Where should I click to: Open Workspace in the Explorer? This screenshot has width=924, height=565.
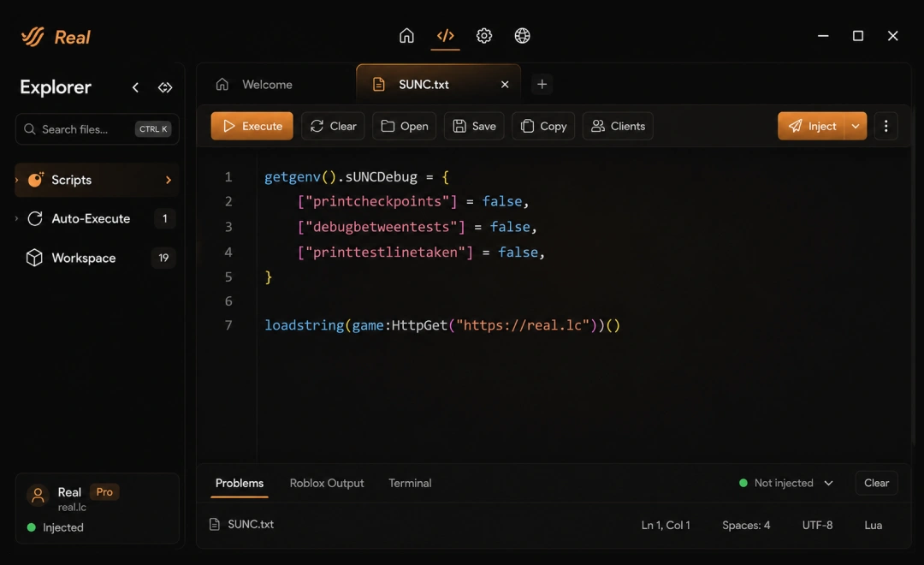[x=98, y=258]
